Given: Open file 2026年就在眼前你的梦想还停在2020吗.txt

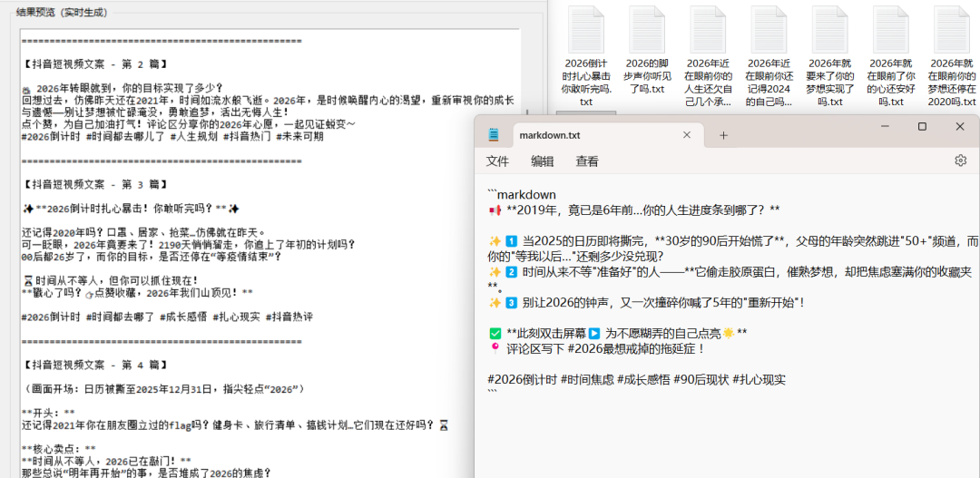Looking at the screenshot, I should [952, 56].
